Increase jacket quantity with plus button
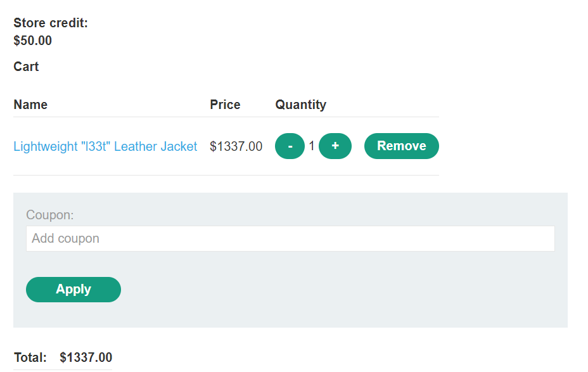588x372 pixels. click(335, 146)
